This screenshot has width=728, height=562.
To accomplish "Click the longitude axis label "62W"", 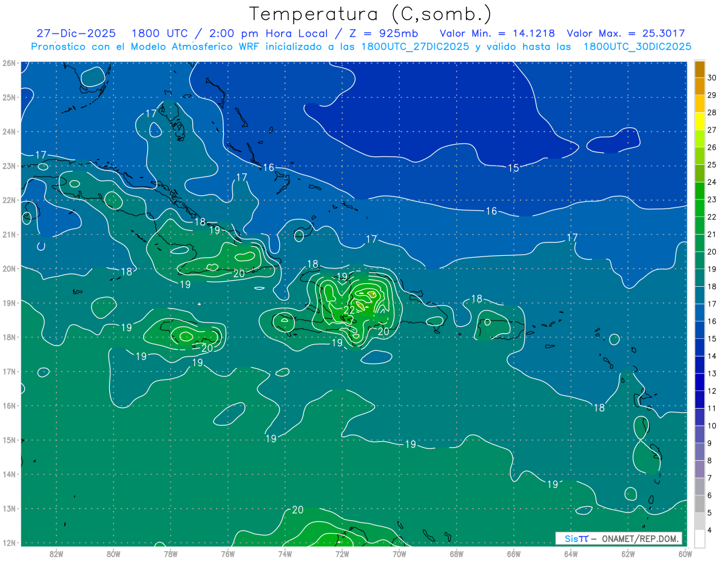I will pyautogui.click(x=628, y=553).
